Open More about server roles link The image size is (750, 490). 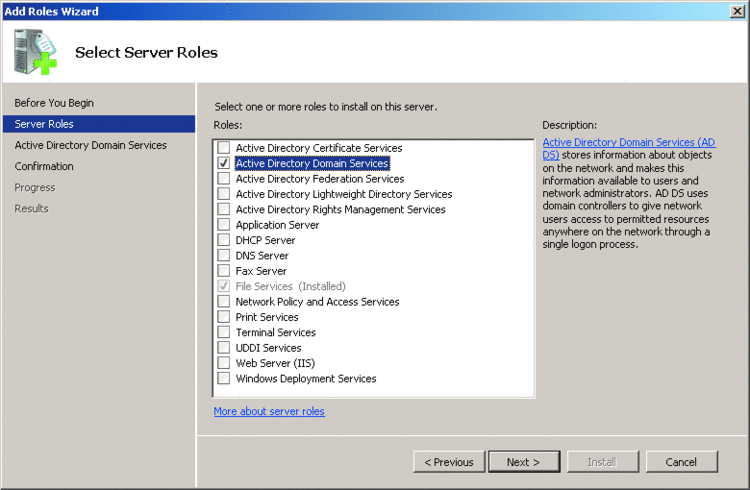click(269, 411)
